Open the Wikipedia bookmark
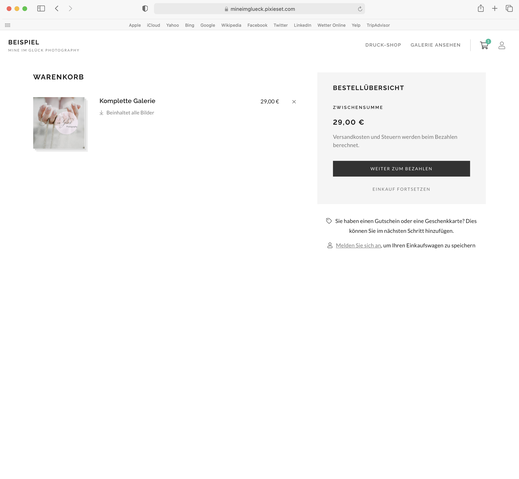The width and height of the screenshot is (519, 479). (231, 25)
